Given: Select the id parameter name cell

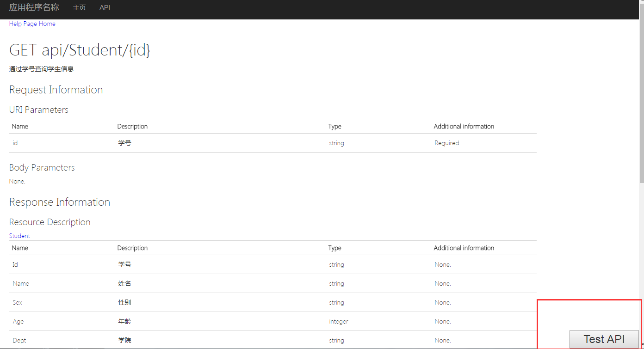Looking at the screenshot, I should click(x=15, y=143).
